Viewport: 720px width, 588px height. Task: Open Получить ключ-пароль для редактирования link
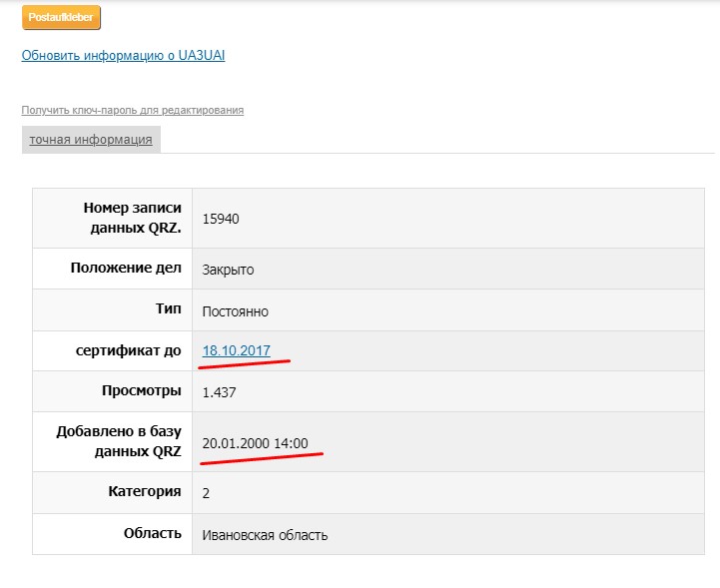(132, 110)
